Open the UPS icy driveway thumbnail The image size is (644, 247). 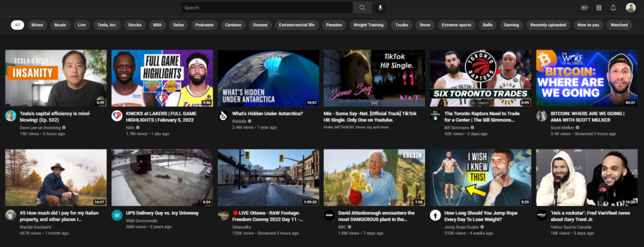click(x=162, y=178)
